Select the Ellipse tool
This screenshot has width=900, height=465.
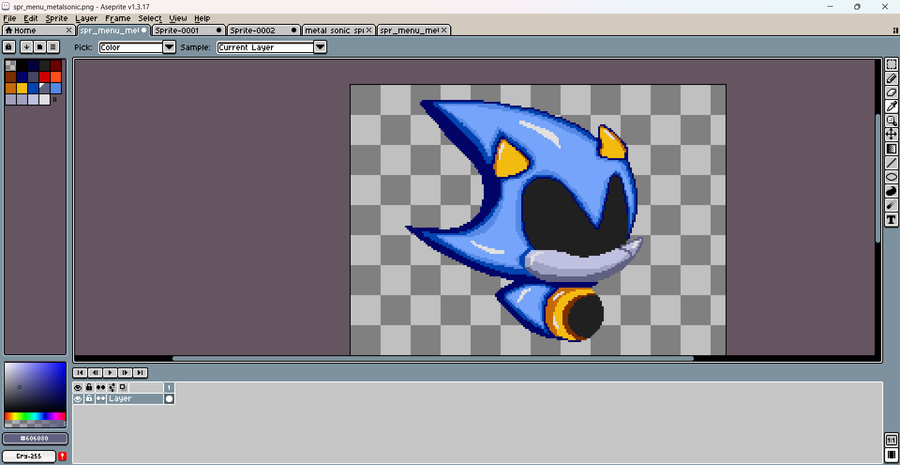coord(891,177)
